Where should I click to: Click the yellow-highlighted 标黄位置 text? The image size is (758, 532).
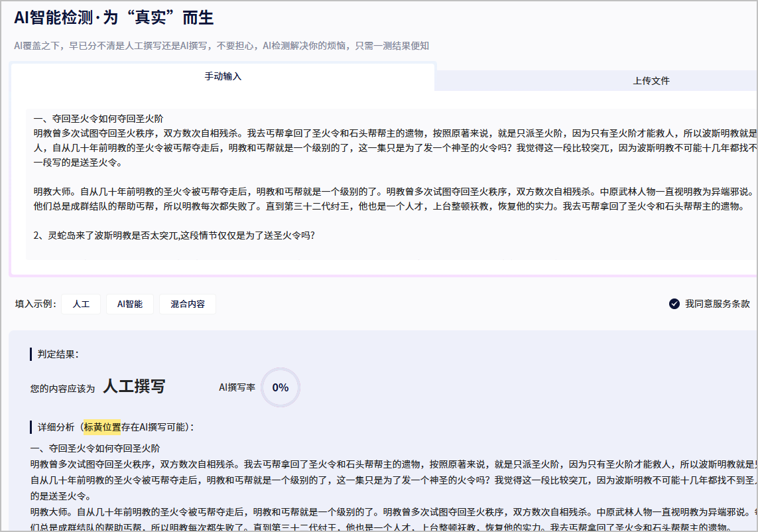pos(102,427)
